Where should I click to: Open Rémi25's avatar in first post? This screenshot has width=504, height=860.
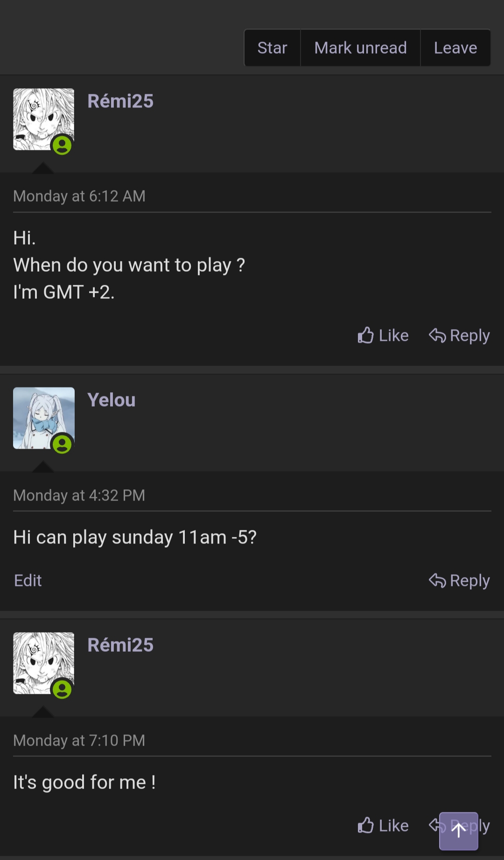[43, 119]
